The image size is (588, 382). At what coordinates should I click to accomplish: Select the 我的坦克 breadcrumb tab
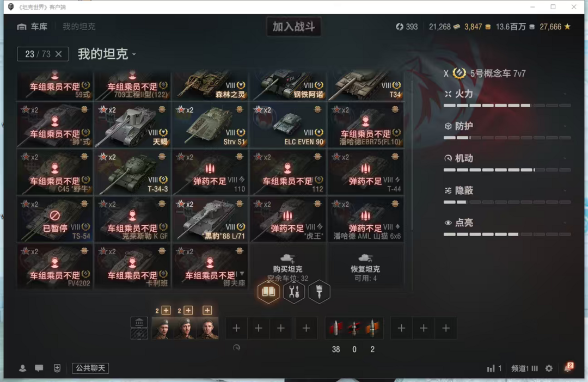click(79, 27)
